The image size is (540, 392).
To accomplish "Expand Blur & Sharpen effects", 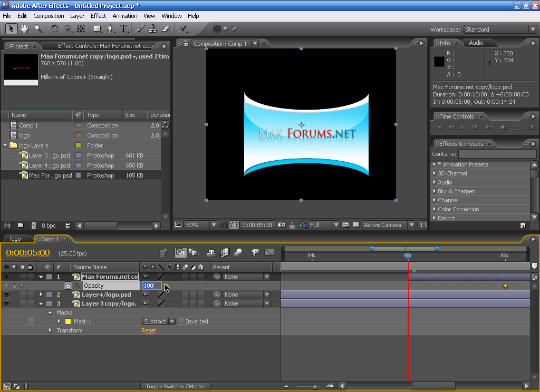I will pyautogui.click(x=435, y=191).
